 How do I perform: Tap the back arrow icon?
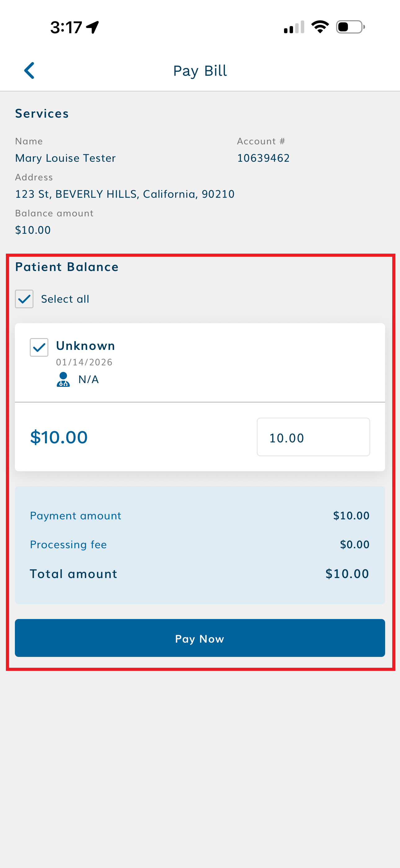(30, 70)
